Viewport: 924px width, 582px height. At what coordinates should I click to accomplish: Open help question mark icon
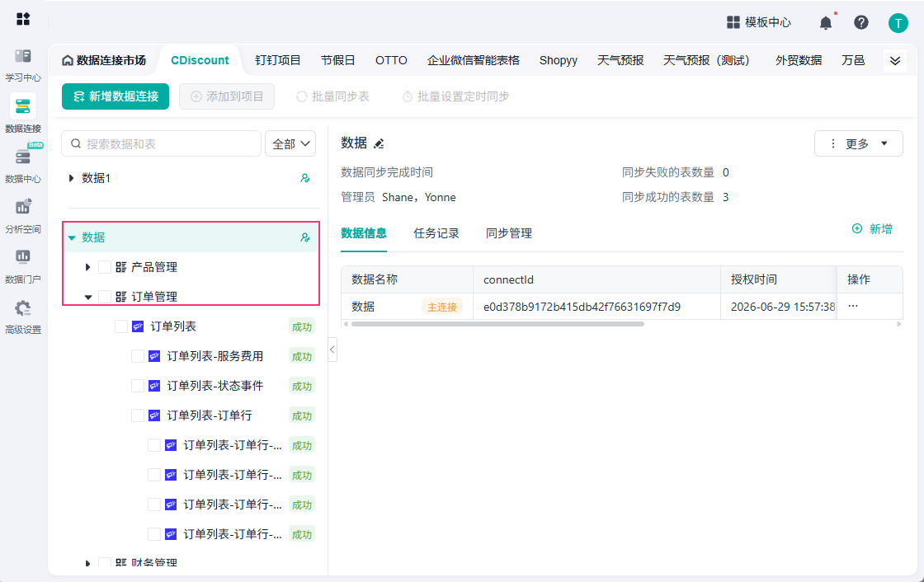[861, 22]
